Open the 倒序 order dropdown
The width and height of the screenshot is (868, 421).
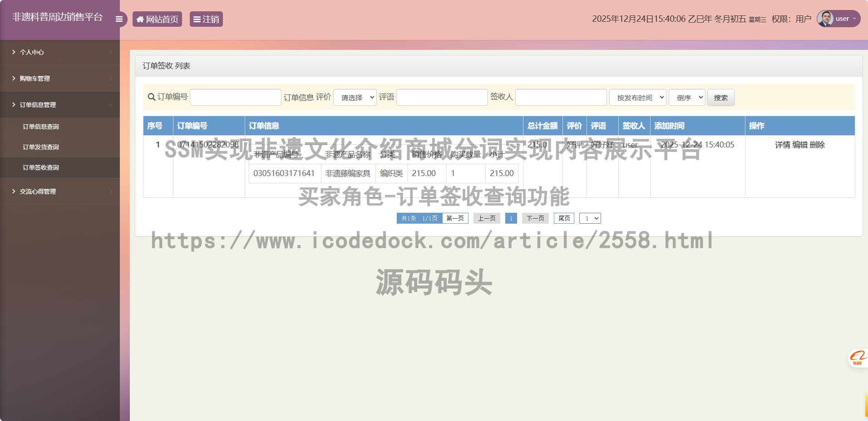point(686,97)
